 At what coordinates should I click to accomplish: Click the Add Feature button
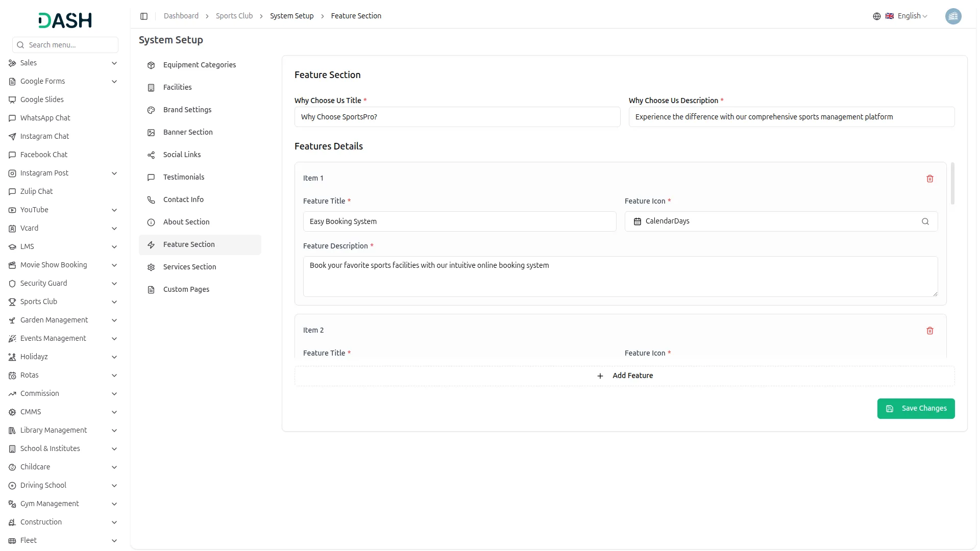tap(624, 376)
